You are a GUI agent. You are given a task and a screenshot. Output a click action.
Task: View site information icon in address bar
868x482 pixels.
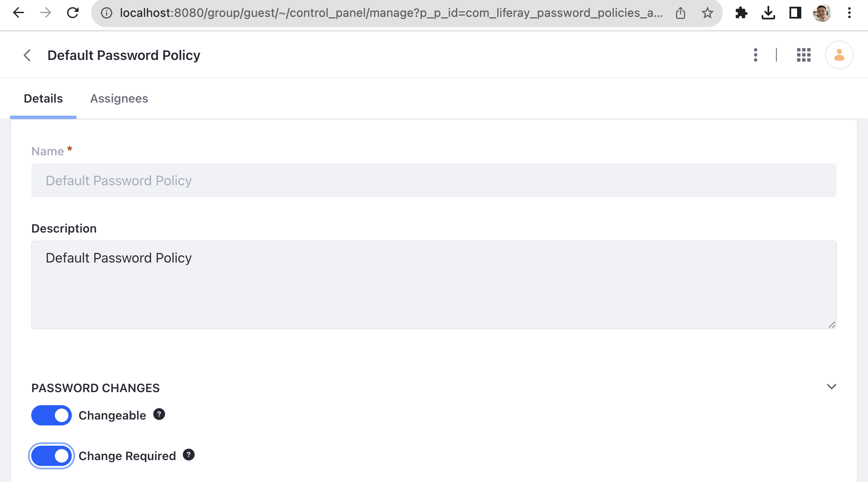107,13
